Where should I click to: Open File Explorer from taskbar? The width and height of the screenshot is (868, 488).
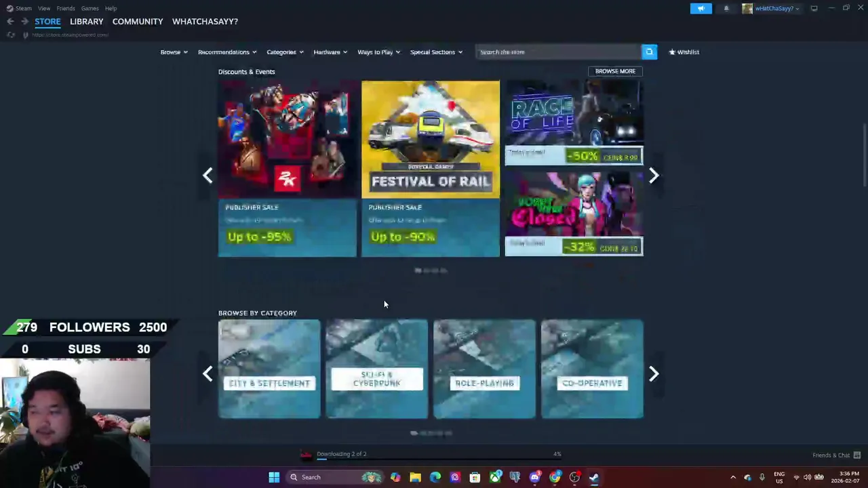tap(415, 477)
